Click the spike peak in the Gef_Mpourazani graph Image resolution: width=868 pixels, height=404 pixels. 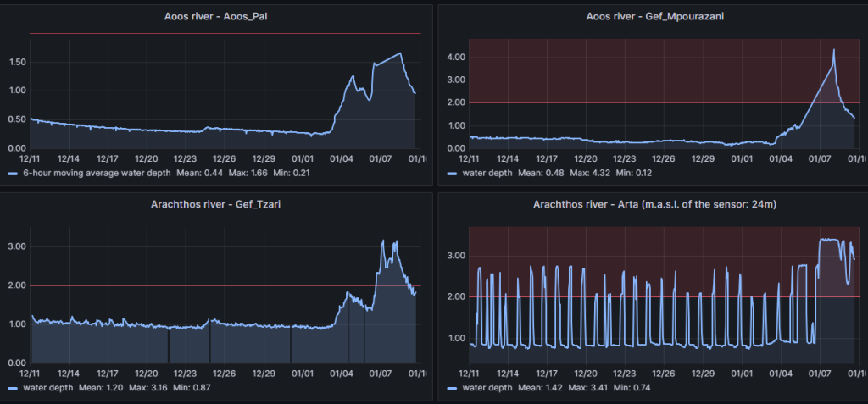pos(833,50)
